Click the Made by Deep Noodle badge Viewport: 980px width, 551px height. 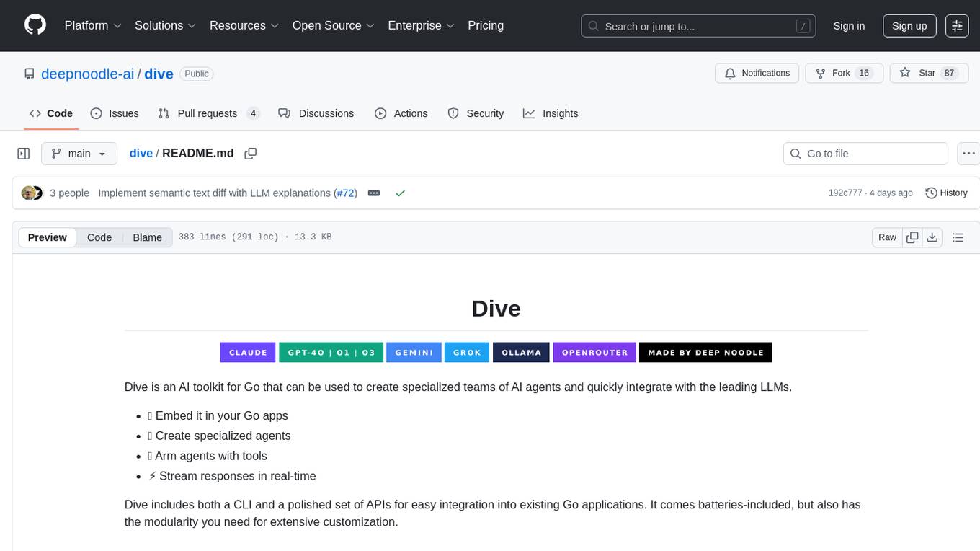[x=705, y=352]
